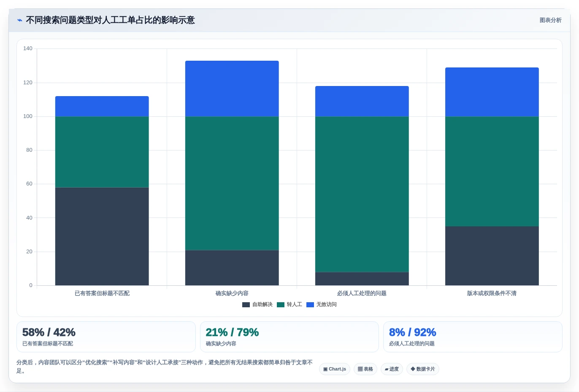The width and height of the screenshot is (579, 392).
Task: Select the 数据卡片 tag chip
Action: [423, 369]
